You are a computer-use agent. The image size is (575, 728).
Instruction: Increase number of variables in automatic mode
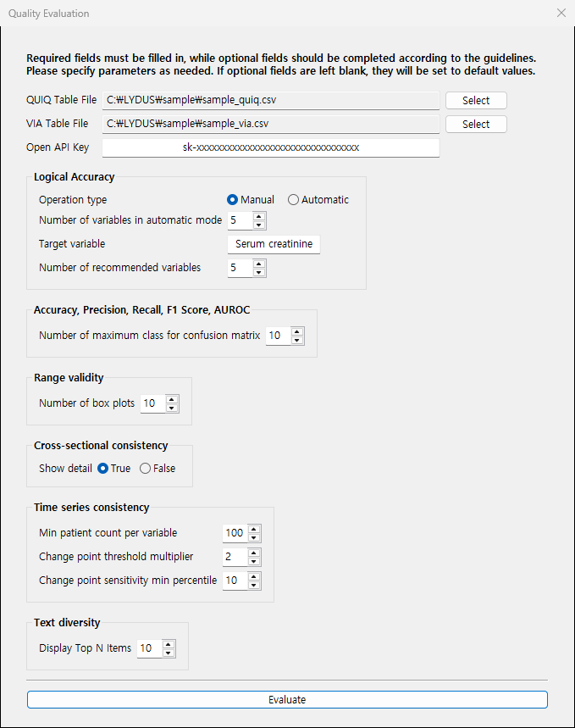coord(259,216)
